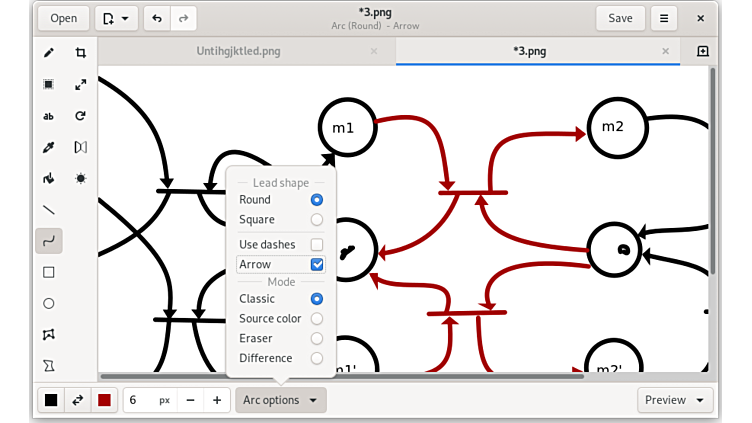The height and width of the screenshot is (423, 752).
Task: Enable the Use dashes checkbox
Action: (317, 245)
